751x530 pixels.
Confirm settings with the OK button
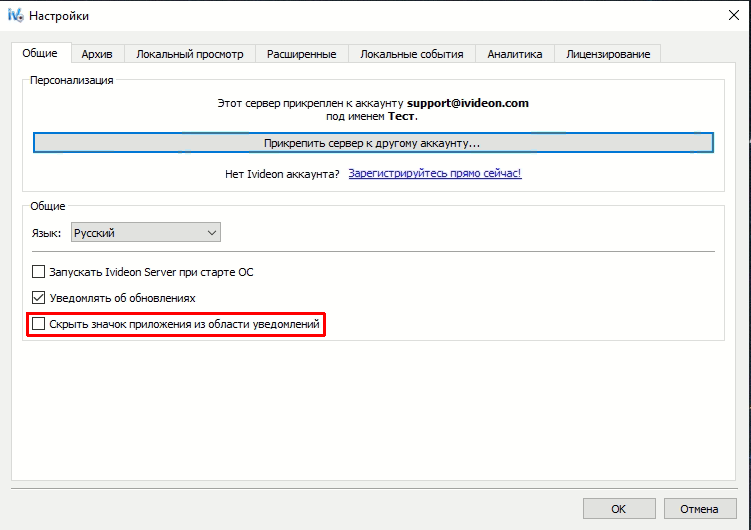coord(619,508)
